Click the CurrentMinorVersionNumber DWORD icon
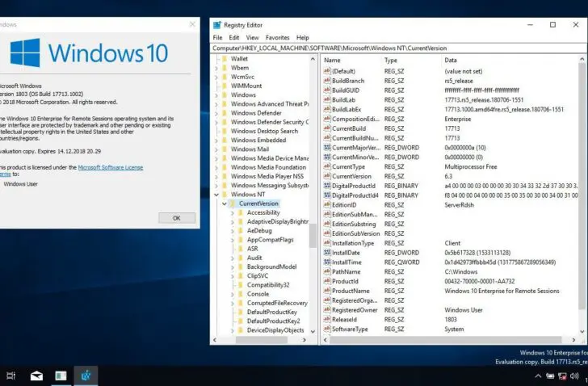The image size is (588, 386). [x=327, y=157]
